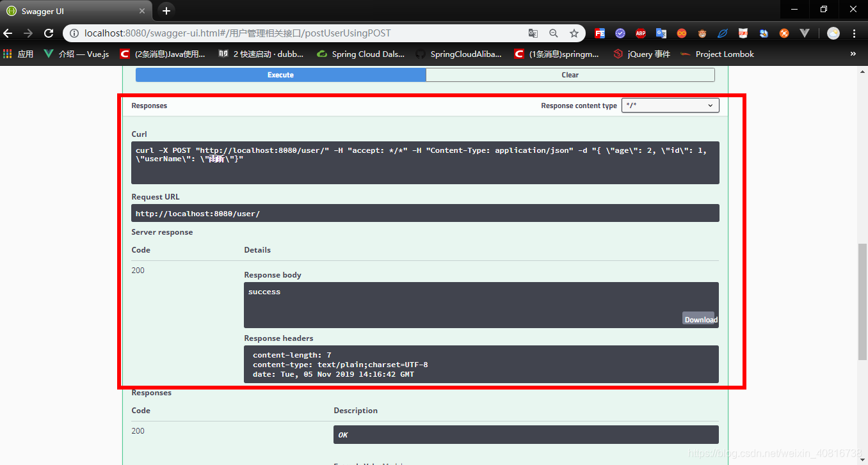Open the Spring Cloud Dalston bookmark
Viewport: 868px width, 465px height.
[x=361, y=54]
